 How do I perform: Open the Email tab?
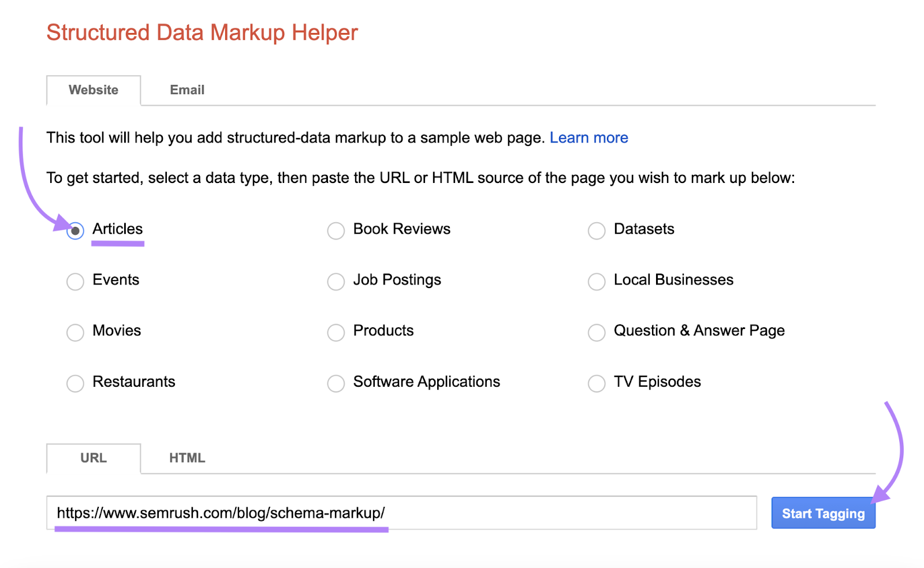[x=187, y=90]
